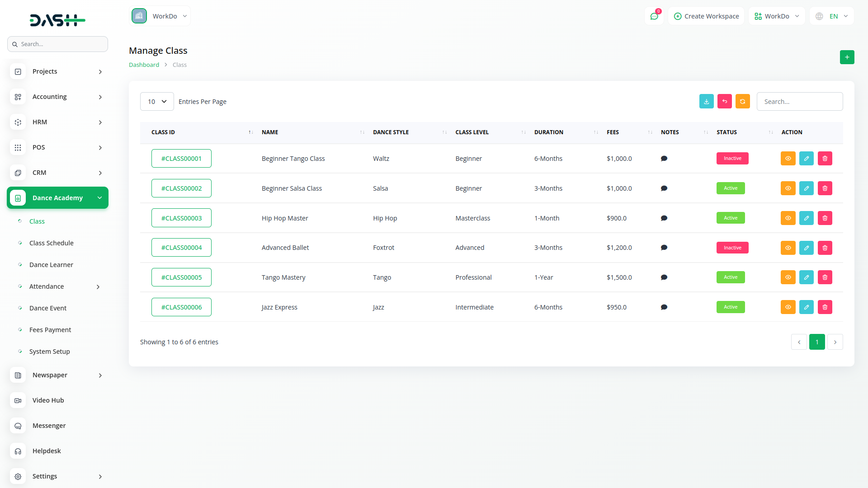Viewport: 868px width, 488px height.
Task: Open the EN language dropdown
Action: [x=832, y=16]
